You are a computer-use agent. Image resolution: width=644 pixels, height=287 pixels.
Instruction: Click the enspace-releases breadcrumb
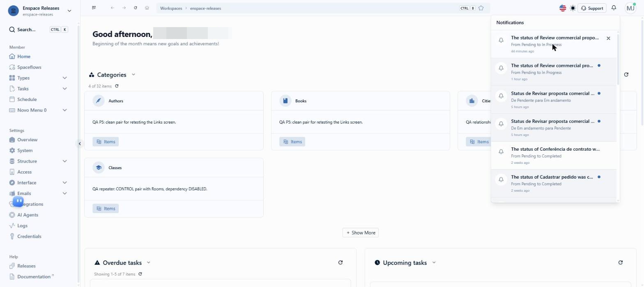[x=205, y=8]
